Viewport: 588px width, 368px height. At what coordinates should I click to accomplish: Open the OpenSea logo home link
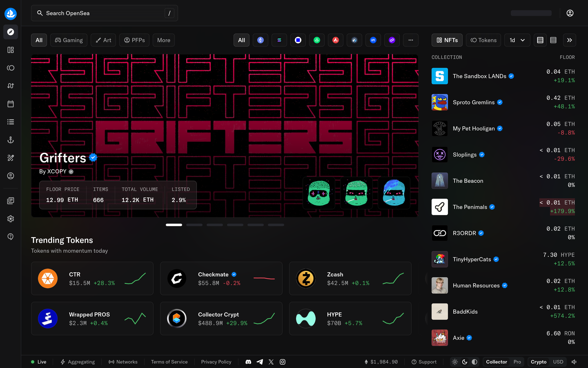point(11,13)
